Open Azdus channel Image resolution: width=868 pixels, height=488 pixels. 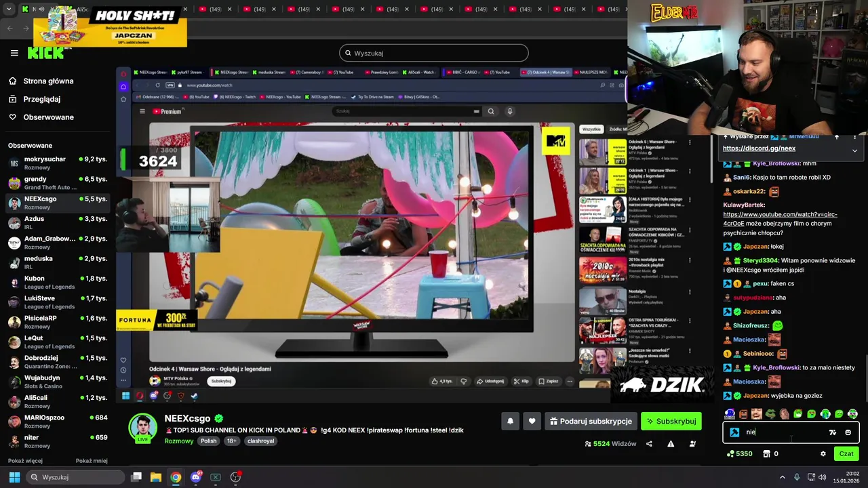(x=58, y=222)
